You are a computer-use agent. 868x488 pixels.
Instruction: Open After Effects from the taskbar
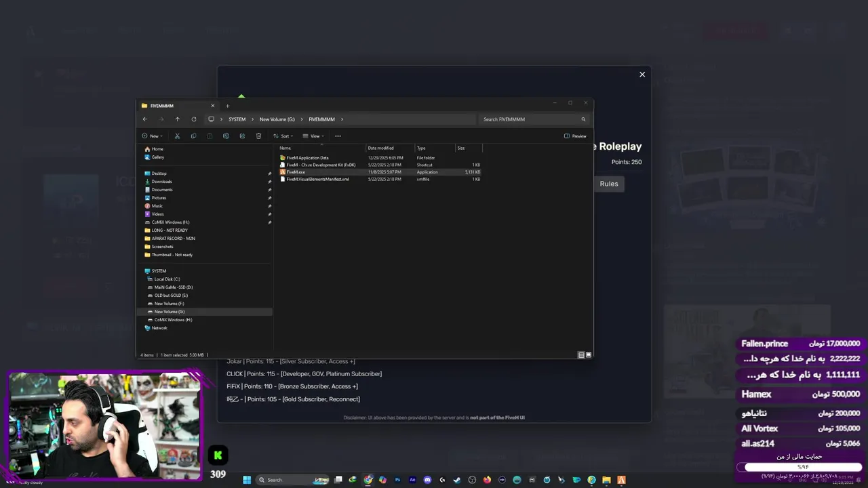(x=412, y=480)
